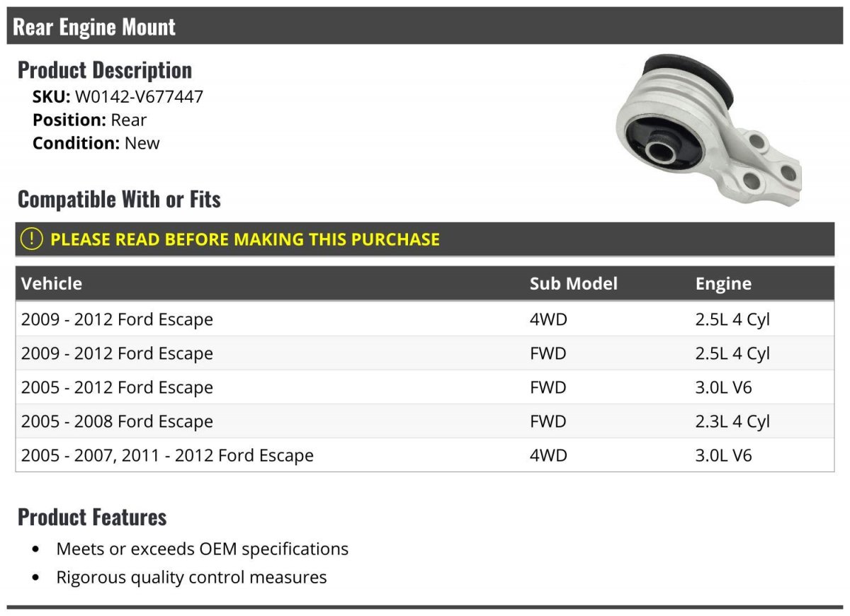This screenshot has height=616, width=850.
Task: Open the rear engine mount product image
Action: [708, 130]
